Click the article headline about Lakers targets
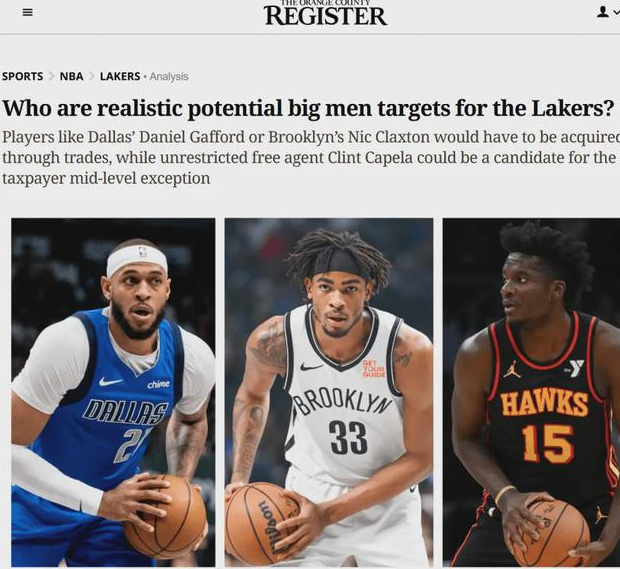 pyautogui.click(x=308, y=108)
